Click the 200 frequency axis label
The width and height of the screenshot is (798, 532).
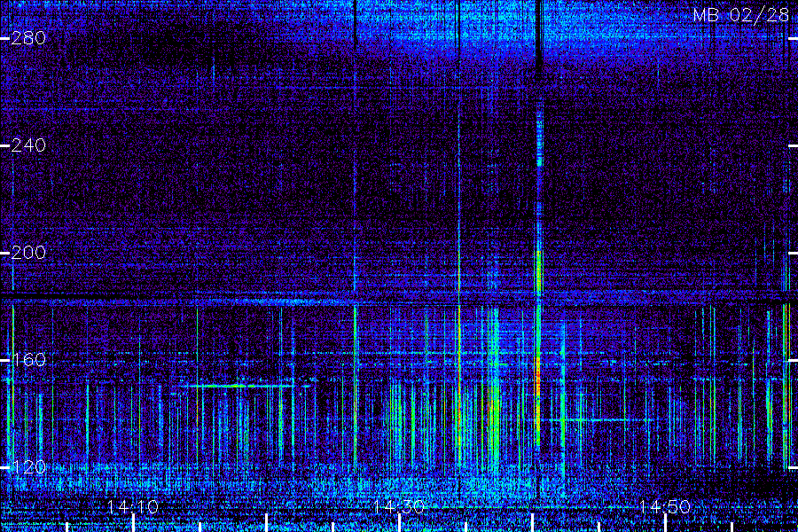click(x=28, y=253)
